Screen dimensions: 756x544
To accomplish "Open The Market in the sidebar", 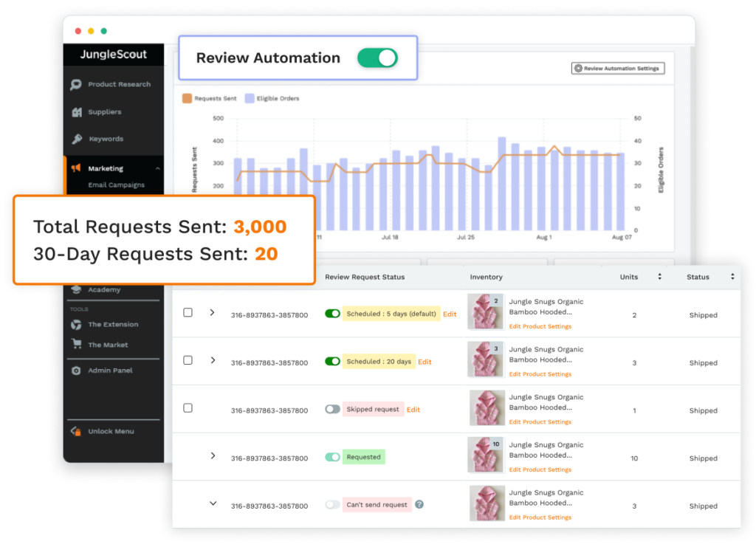I will pyautogui.click(x=108, y=345).
